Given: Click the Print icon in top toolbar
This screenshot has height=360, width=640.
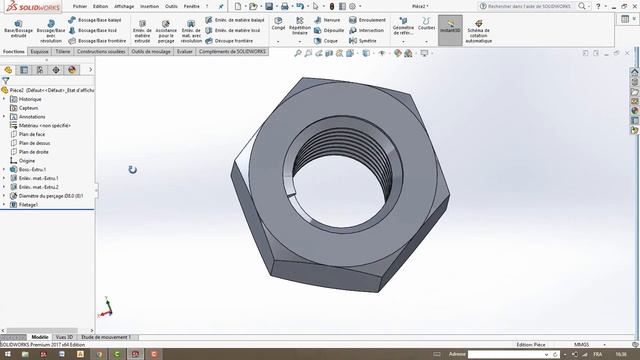Looking at the screenshot, I should pos(284,6).
